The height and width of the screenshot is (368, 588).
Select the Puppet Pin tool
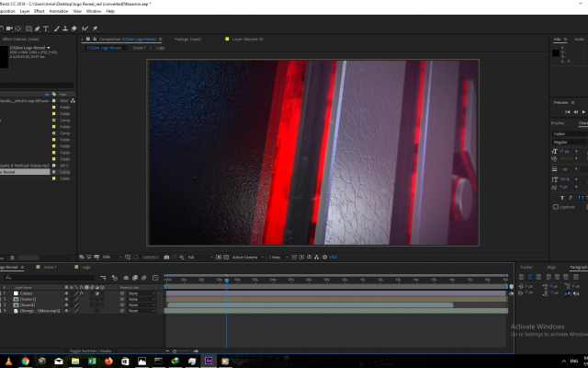pos(95,29)
